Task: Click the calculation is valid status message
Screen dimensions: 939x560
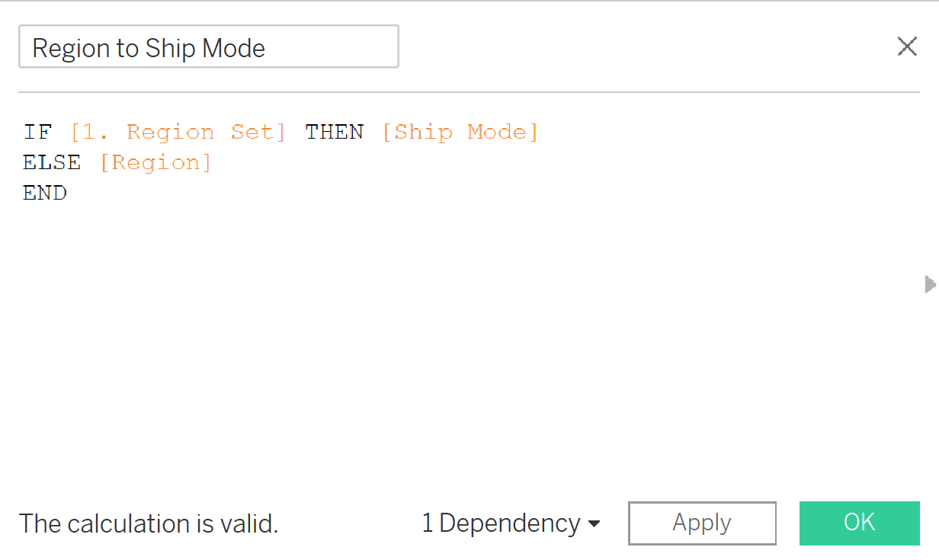Action: pos(149,523)
